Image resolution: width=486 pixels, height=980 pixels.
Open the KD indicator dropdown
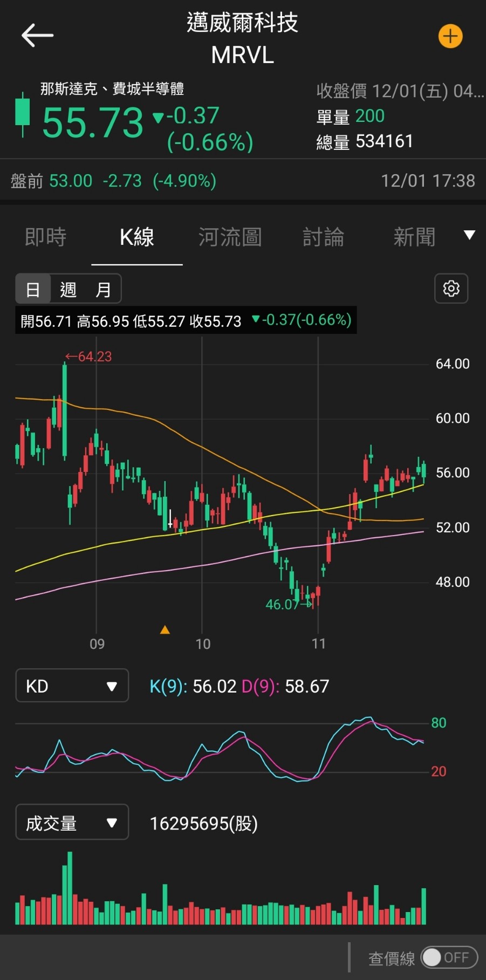click(72, 686)
